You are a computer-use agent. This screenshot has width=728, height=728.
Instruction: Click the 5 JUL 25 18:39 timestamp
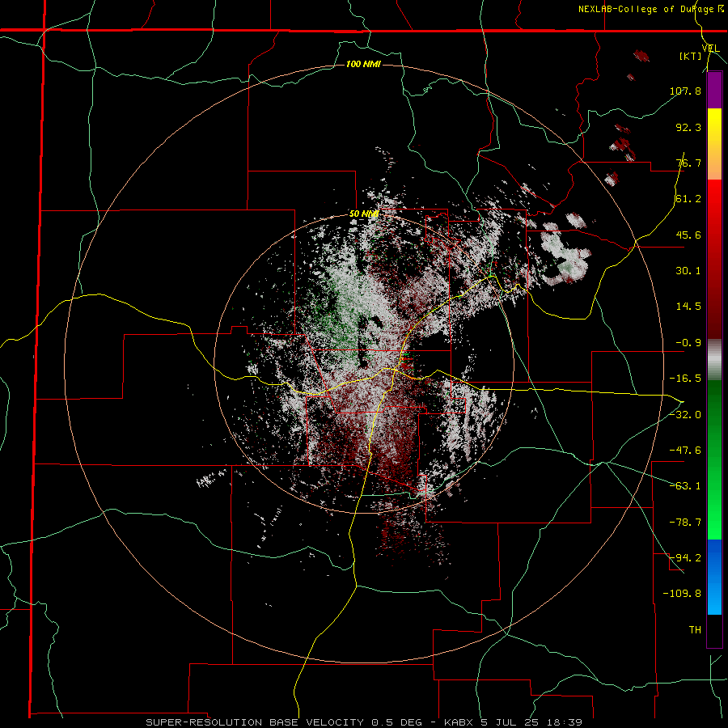532,722
